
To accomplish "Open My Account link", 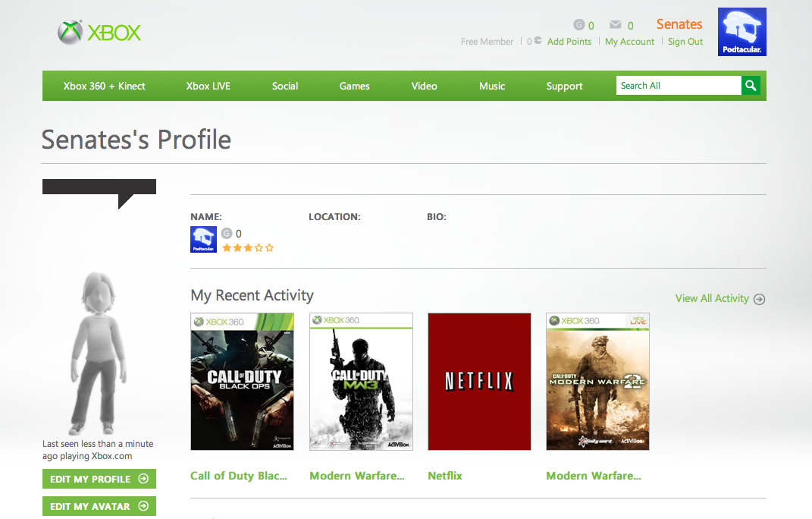I will 630,42.
